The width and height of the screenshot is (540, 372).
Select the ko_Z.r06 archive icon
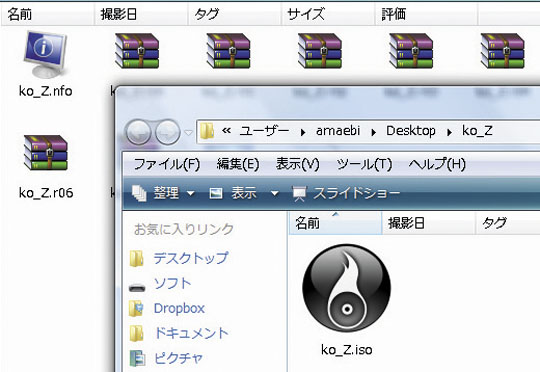[45, 153]
